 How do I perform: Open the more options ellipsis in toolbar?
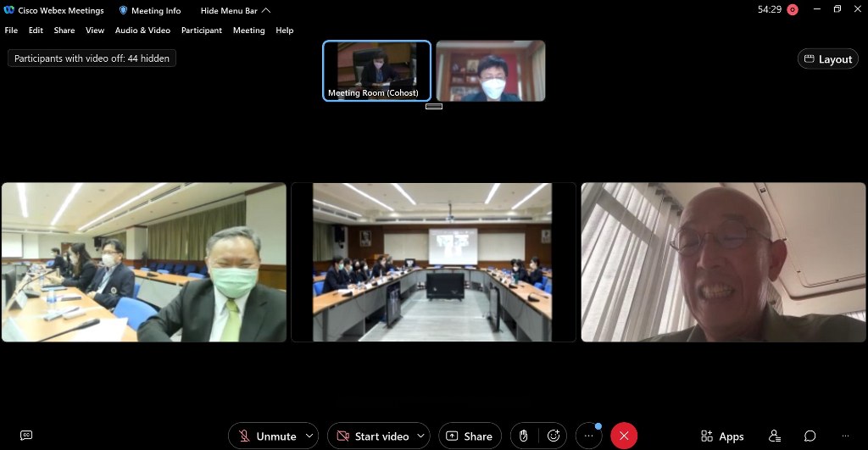click(x=588, y=436)
